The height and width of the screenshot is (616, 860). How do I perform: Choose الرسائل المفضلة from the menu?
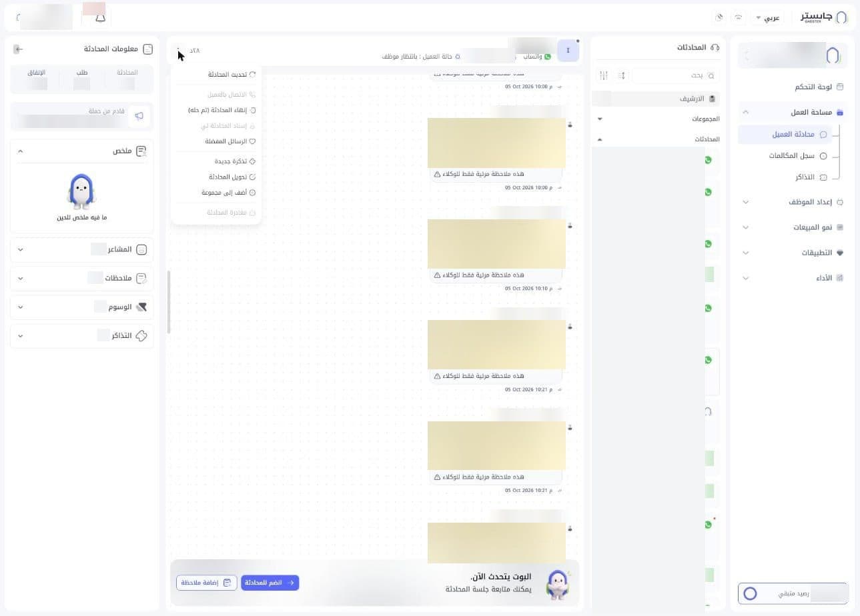coord(216,141)
